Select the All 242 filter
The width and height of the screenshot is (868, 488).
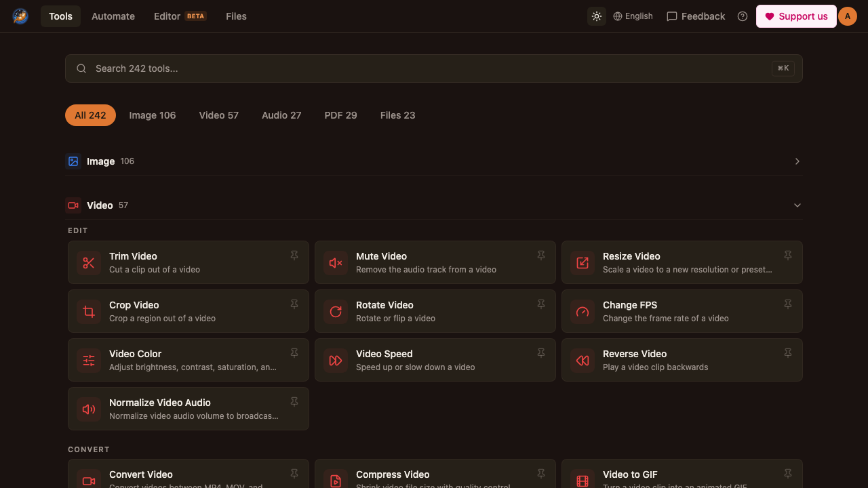click(x=90, y=115)
